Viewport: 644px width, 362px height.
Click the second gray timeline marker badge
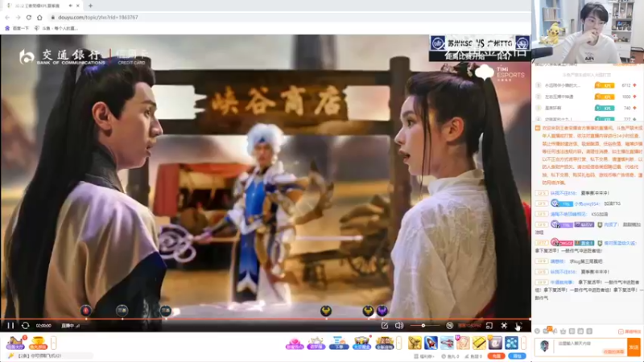click(122, 311)
